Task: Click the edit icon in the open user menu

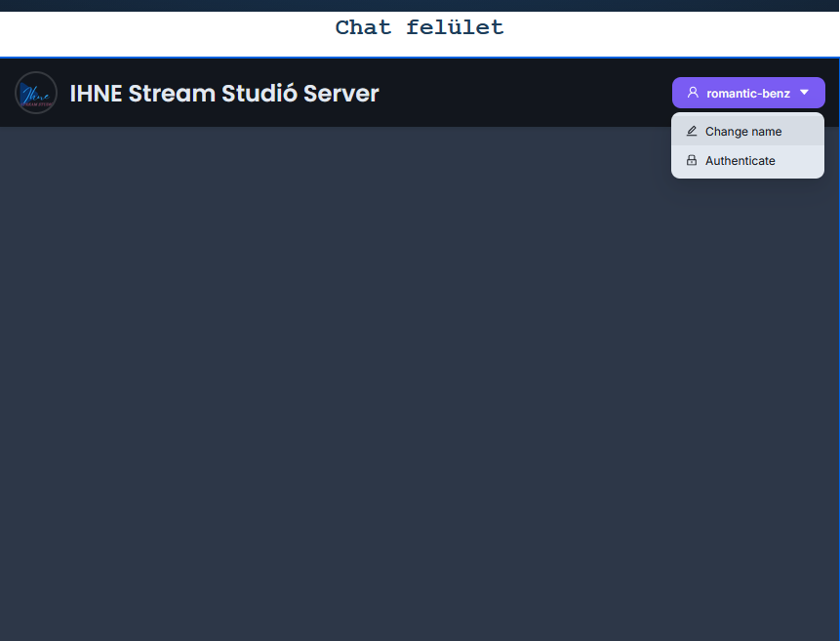Action: (692, 130)
